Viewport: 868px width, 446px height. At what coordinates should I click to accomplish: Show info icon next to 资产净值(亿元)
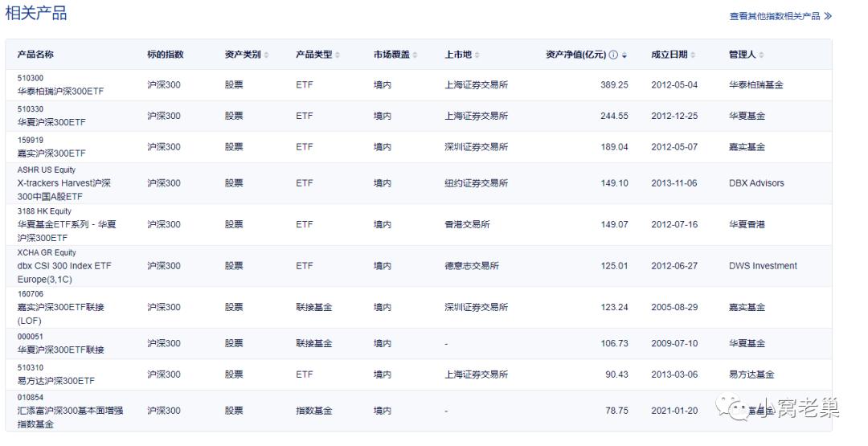pyautogui.click(x=613, y=55)
